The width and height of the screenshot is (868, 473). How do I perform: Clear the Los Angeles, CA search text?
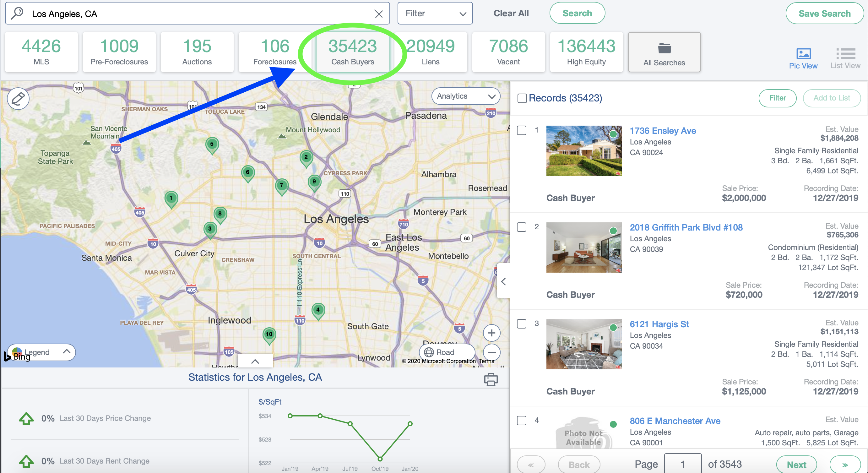378,14
